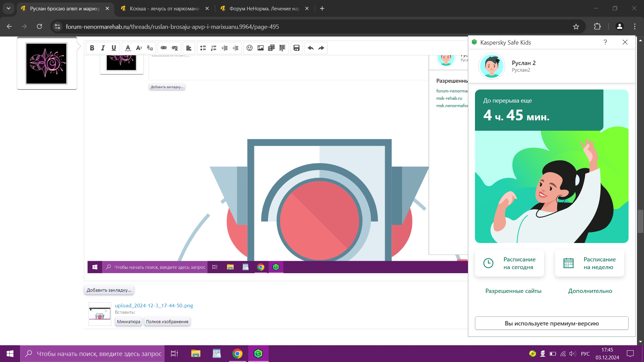The image size is (644, 362).
Task: Open the volume control in system tray
Action: point(573,354)
